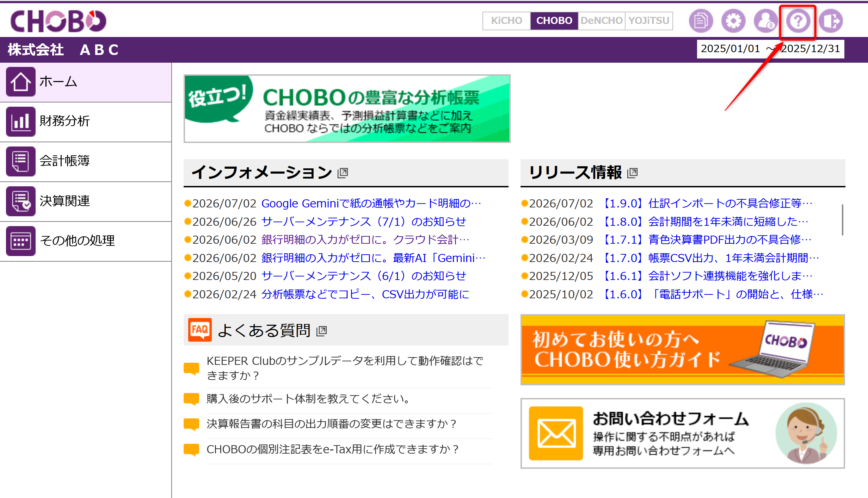Click the 決算関連 checklist icon
The height and width of the screenshot is (498, 868).
[x=20, y=201]
